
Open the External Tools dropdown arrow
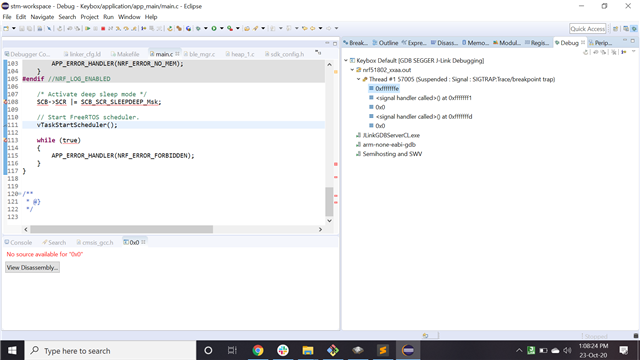238,29
